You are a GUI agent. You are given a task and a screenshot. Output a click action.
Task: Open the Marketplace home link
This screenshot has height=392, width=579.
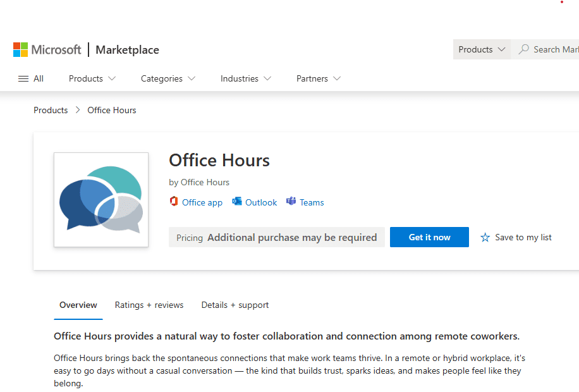pyautogui.click(x=128, y=49)
